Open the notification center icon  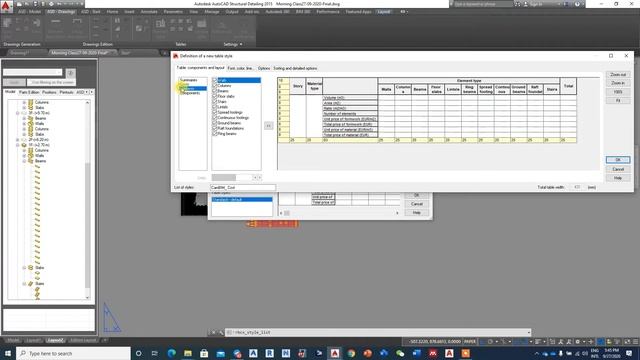click(629, 353)
